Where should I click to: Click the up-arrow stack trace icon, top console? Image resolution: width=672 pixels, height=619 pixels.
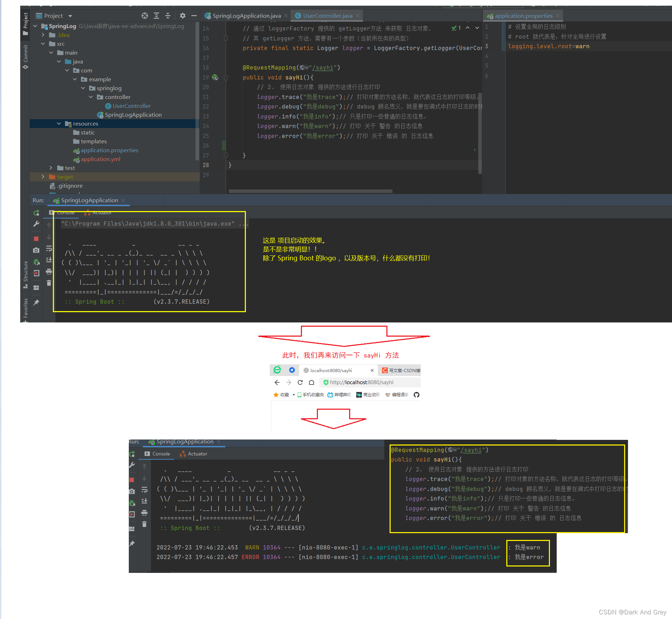point(49,225)
